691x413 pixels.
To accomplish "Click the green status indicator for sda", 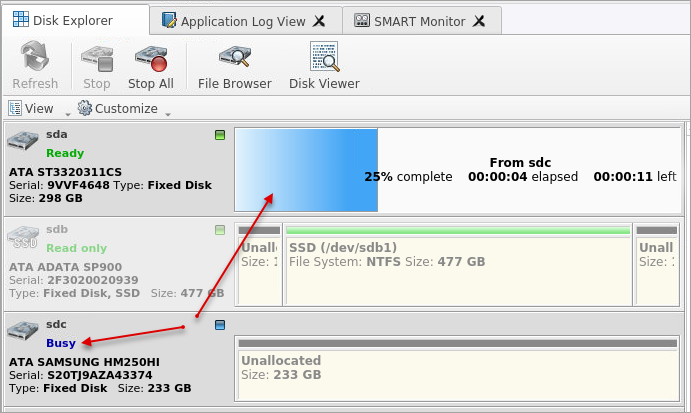I will tap(220, 135).
